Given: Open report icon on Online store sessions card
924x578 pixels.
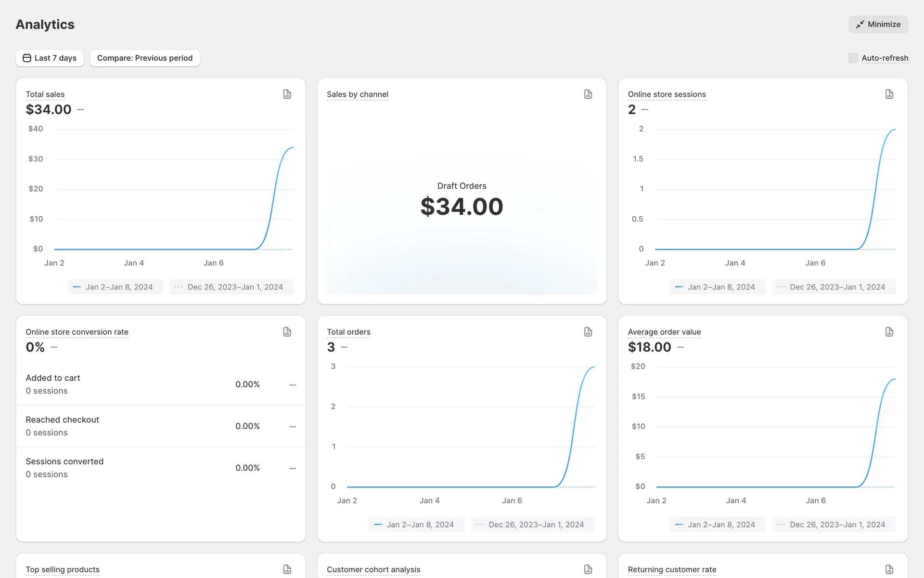Looking at the screenshot, I should tap(889, 94).
